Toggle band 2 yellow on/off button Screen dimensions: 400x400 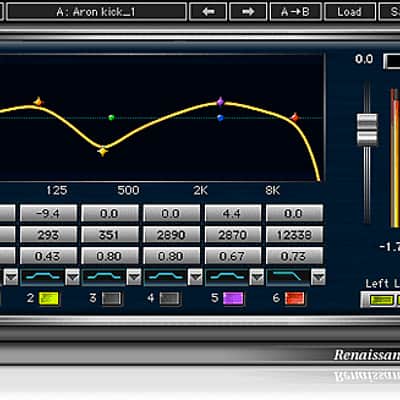pos(49,298)
